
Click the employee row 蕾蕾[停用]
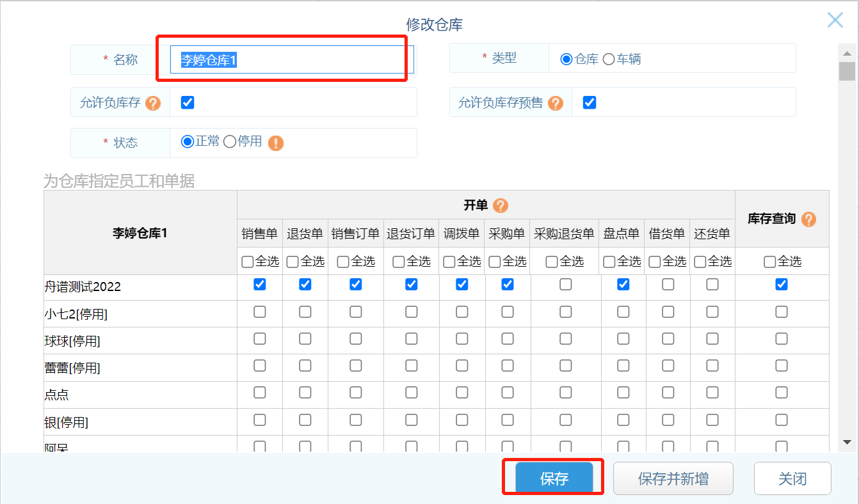(72, 368)
